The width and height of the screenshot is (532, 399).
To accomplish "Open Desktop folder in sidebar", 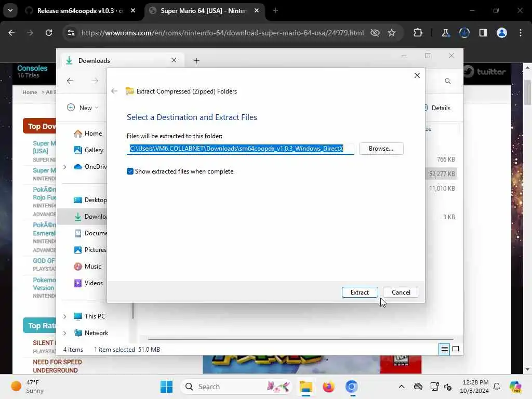I will (90, 200).
